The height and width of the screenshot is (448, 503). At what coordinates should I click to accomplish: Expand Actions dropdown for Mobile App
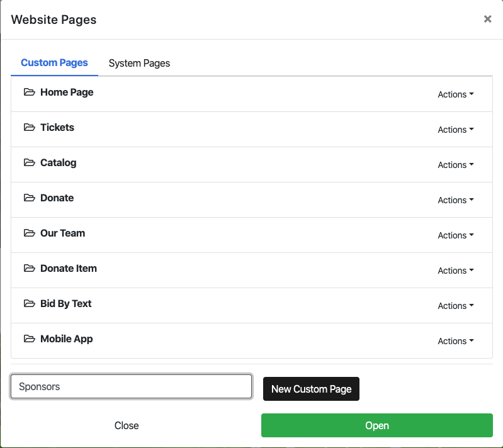coord(455,341)
